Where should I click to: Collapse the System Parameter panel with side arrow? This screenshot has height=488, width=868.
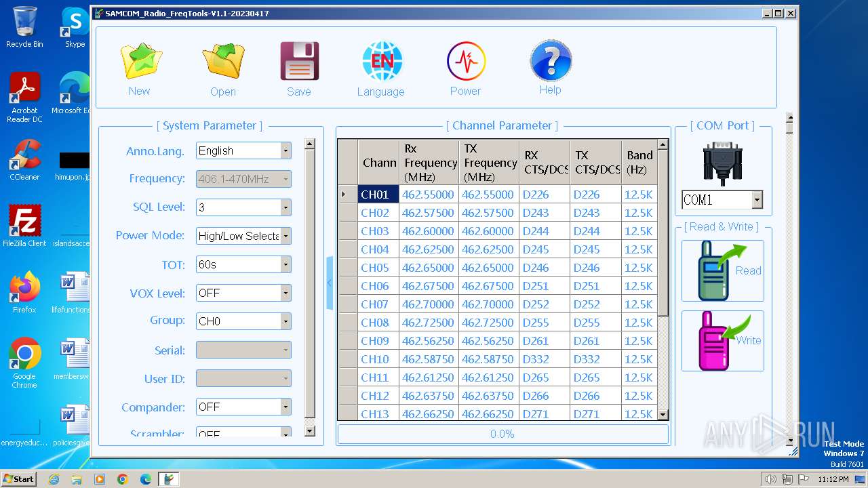tap(330, 283)
